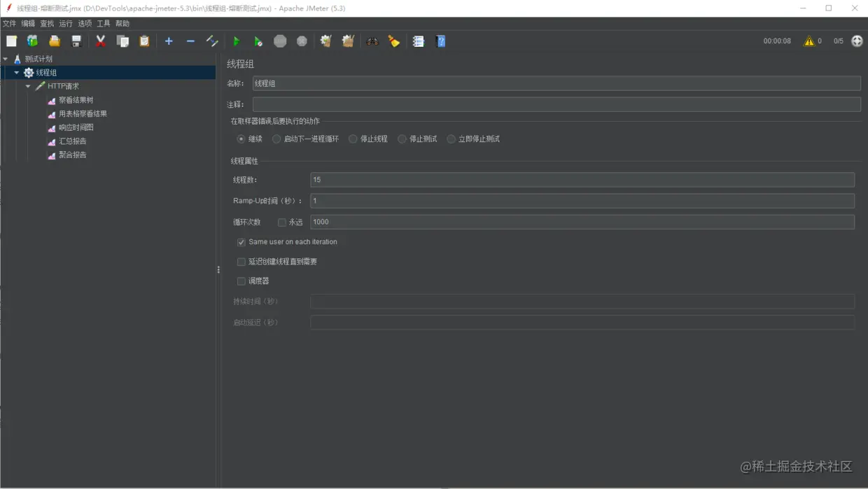Select 响应时间图 listener in the tree
Screen dimensions: 868x489
[76, 127]
